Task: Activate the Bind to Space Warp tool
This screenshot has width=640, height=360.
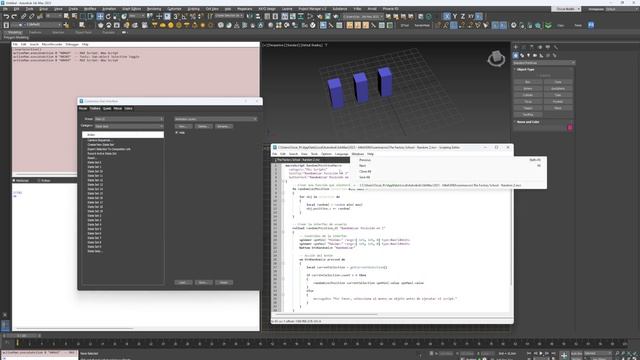Action: click(x=40, y=16)
